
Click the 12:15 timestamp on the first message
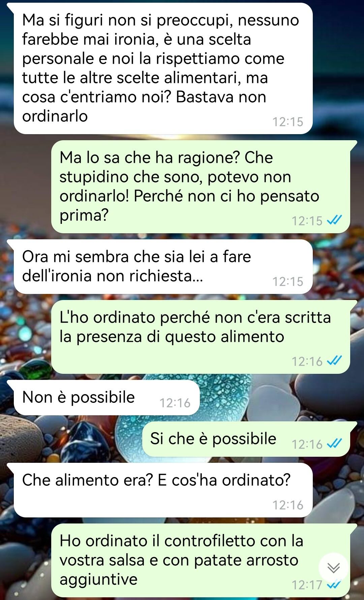[288, 122]
